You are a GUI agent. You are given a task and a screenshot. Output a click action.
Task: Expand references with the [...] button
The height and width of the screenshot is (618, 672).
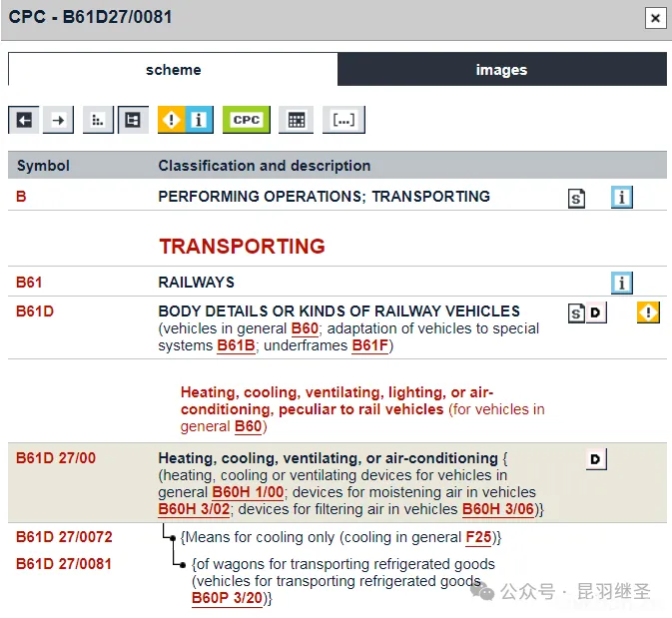(x=343, y=120)
